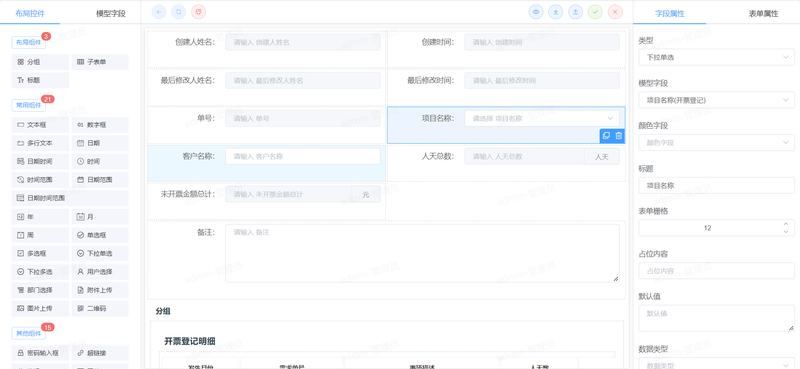
Task: Select the 日期 component
Action: click(x=100, y=143)
